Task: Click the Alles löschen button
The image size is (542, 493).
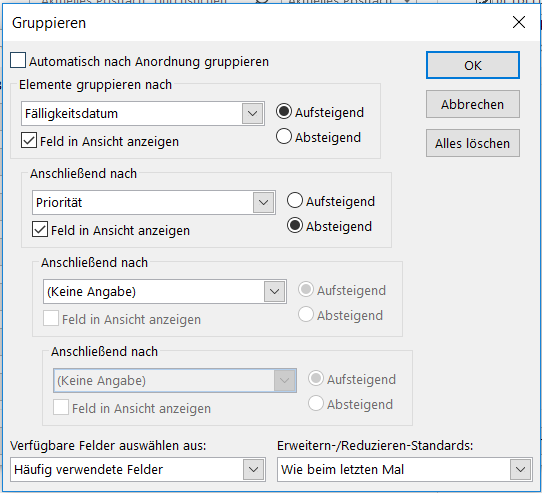Action: click(x=473, y=143)
